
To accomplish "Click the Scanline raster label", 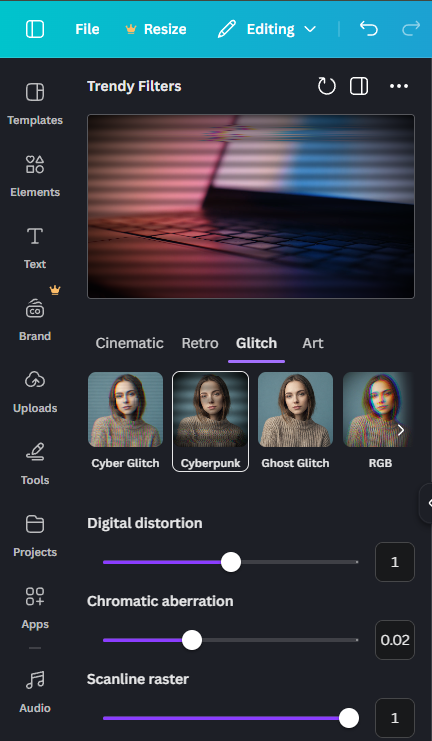I will coord(138,679).
